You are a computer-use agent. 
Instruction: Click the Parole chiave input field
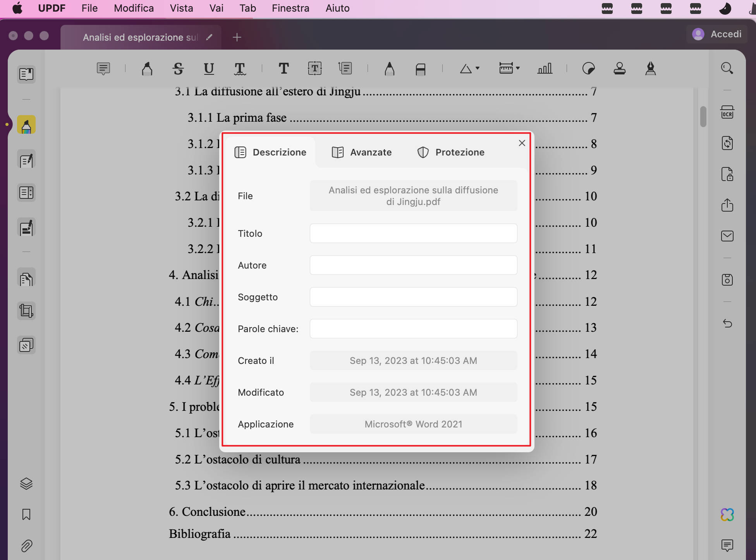coord(413,329)
